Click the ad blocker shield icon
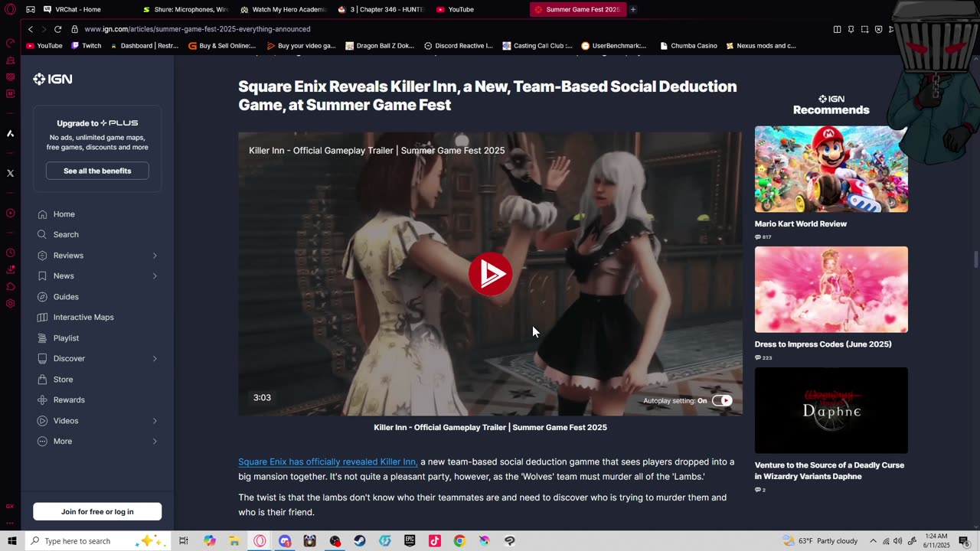The height and width of the screenshot is (551, 980). (x=878, y=29)
